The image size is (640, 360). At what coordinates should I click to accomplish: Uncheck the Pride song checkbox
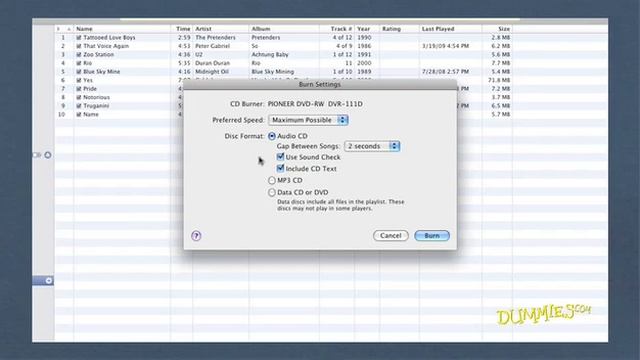[79, 89]
